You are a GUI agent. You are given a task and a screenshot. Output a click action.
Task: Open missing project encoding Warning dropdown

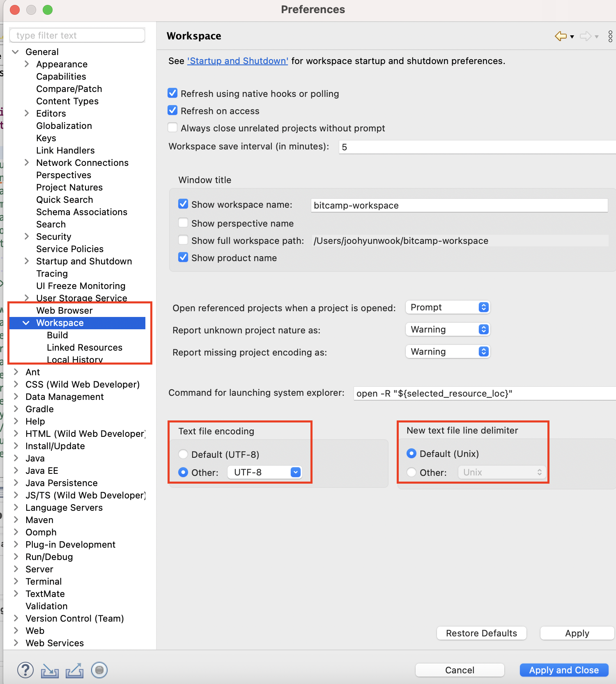[448, 351]
